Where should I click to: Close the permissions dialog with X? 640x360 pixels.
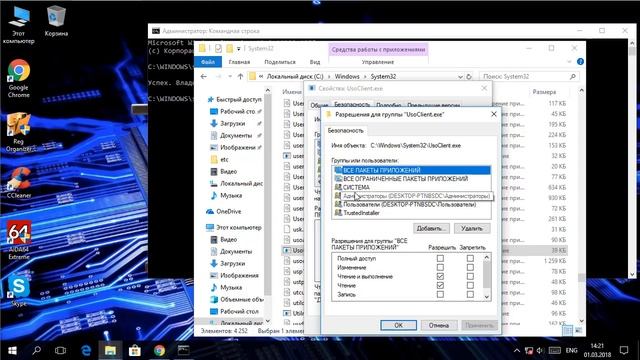pyautogui.click(x=493, y=114)
